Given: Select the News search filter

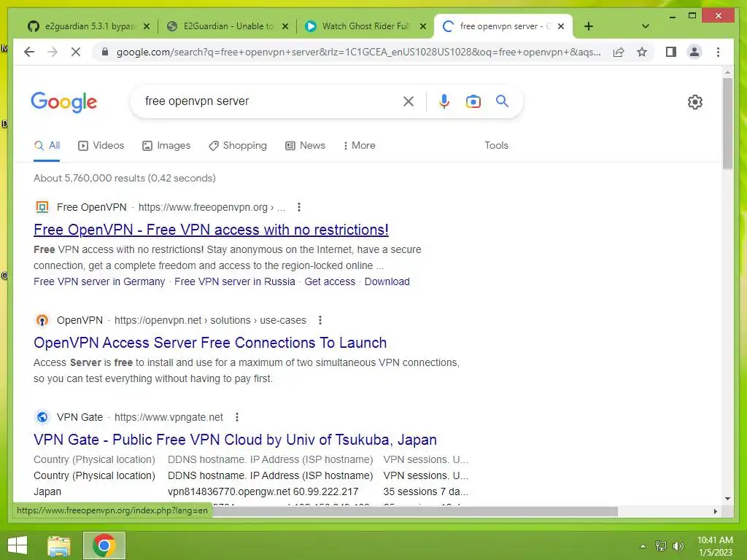Looking at the screenshot, I should tap(305, 146).
